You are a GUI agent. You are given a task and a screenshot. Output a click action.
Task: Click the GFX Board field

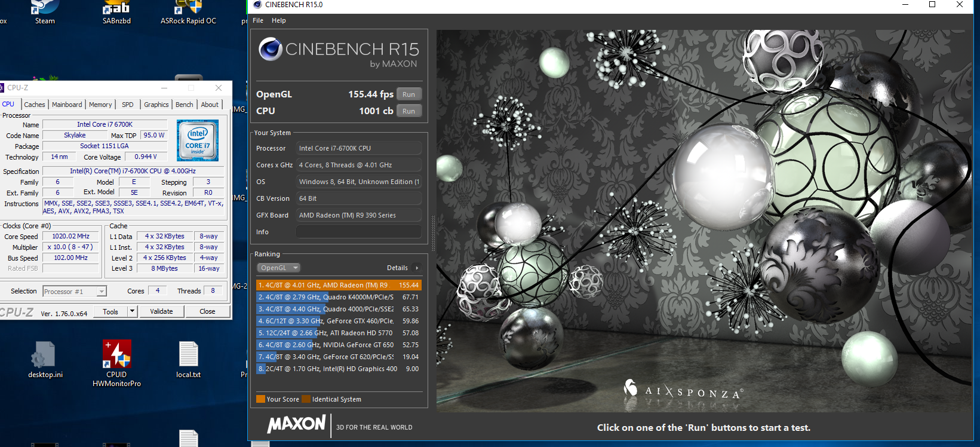[x=359, y=215]
